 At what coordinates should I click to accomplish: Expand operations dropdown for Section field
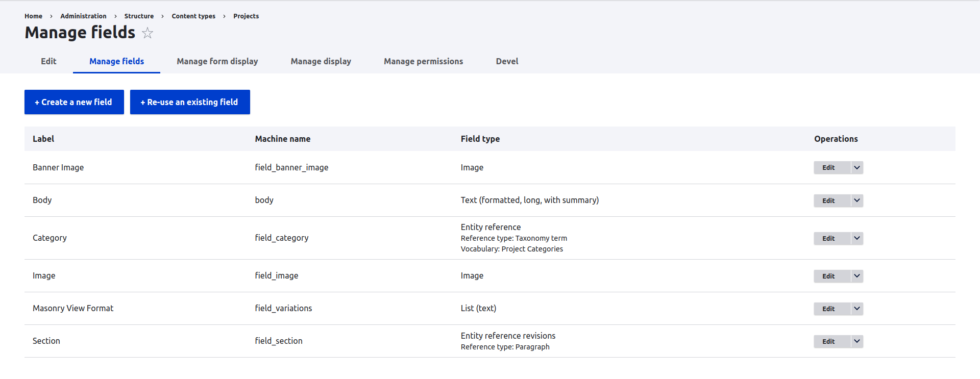coord(857,341)
